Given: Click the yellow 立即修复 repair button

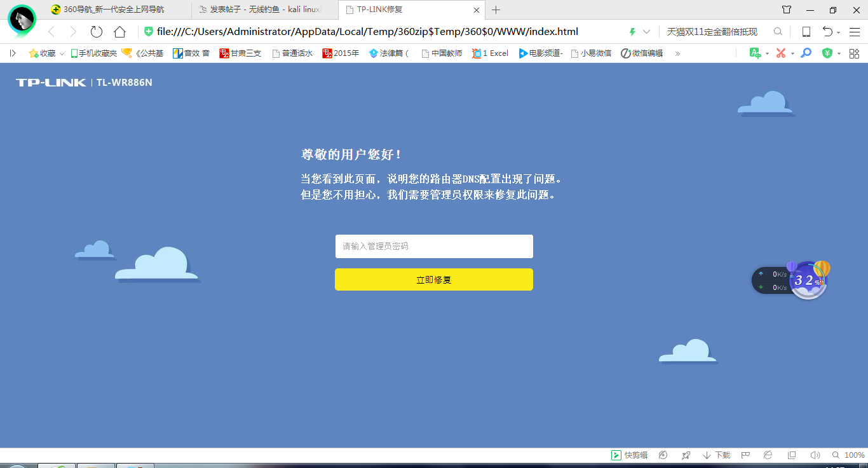Looking at the screenshot, I should pyautogui.click(x=434, y=279).
